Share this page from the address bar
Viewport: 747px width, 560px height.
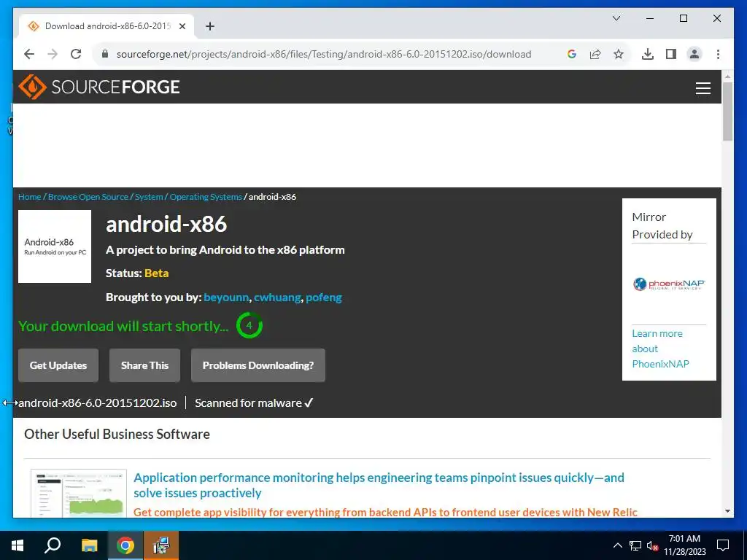[595, 54]
